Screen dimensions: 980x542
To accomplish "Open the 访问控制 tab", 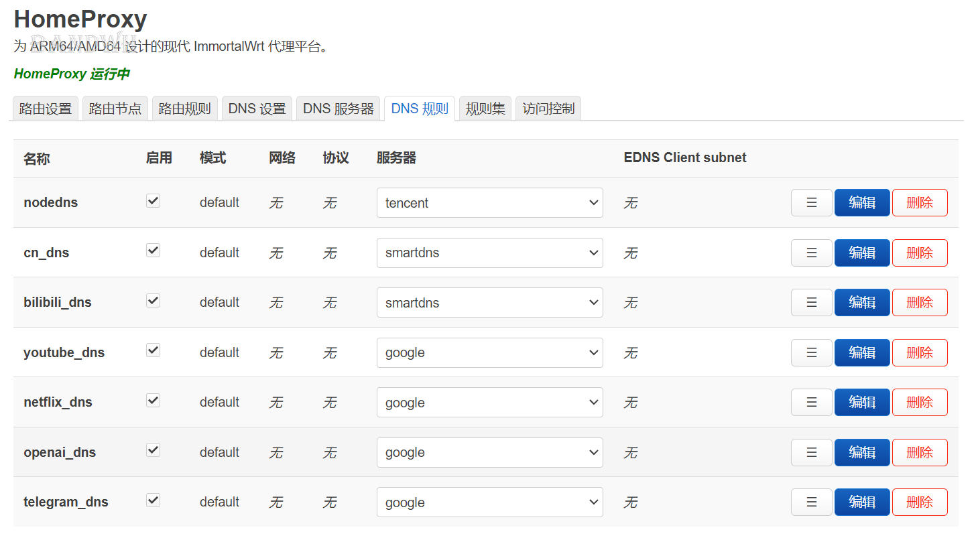I will point(548,109).
